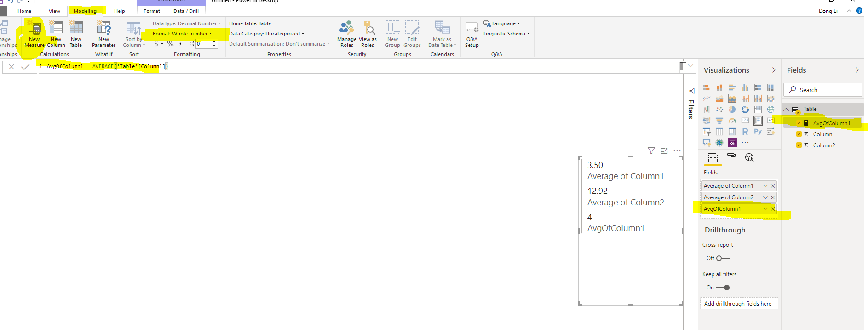Apply percentage format symbol
This screenshot has width=868, height=330.
[170, 44]
